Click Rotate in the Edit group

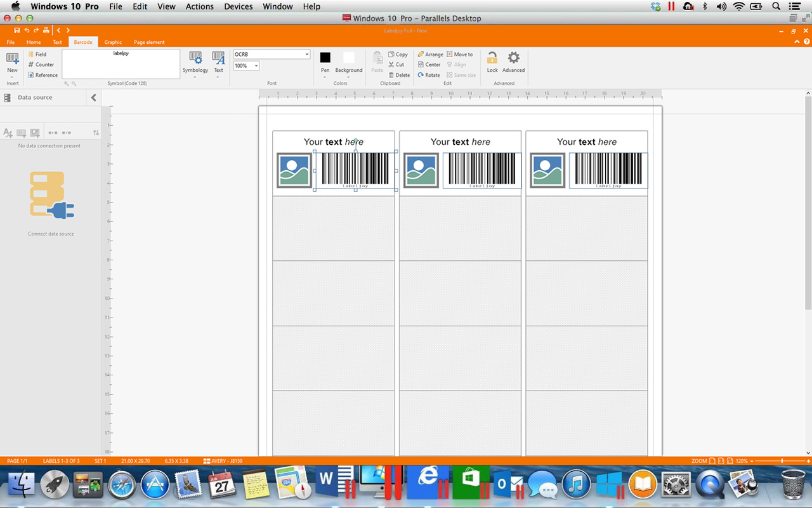[429, 75]
